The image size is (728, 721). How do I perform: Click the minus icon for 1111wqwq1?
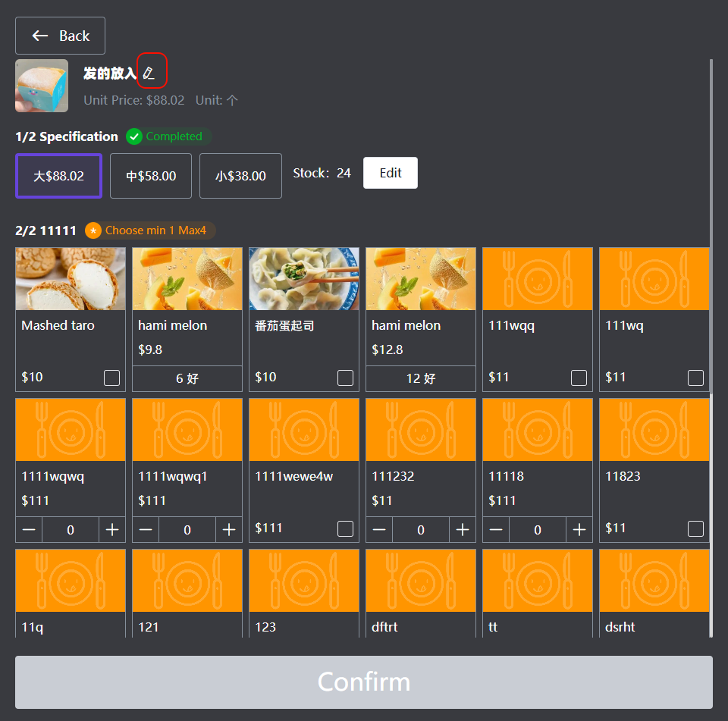pyautogui.click(x=146, y=530)
